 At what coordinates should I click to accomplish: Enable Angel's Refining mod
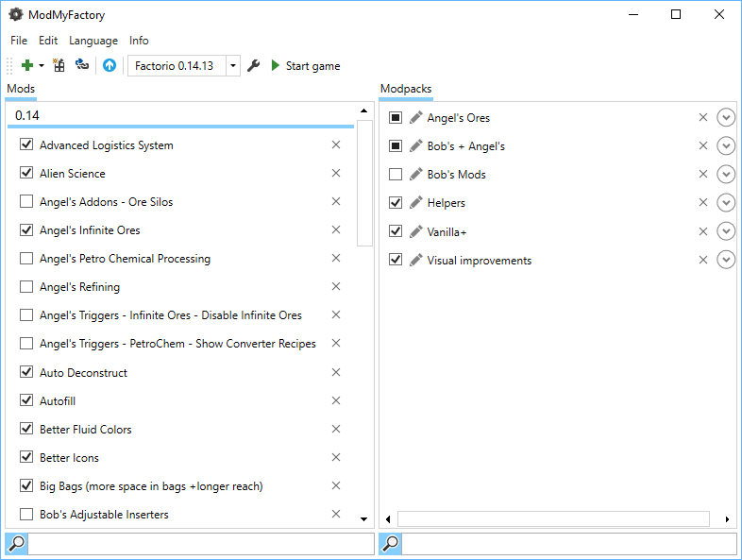(26, 286)
